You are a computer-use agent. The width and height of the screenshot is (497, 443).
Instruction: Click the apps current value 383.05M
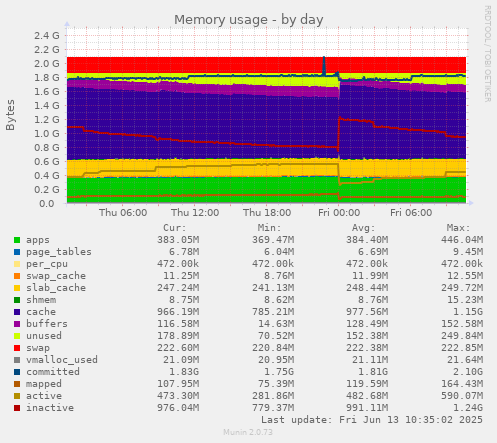tap(178, 240)
